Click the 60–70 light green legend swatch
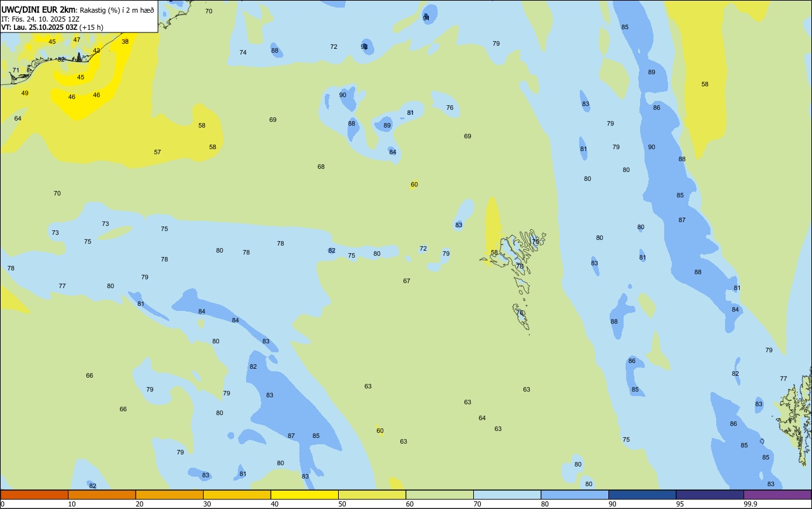 [440, 494]
